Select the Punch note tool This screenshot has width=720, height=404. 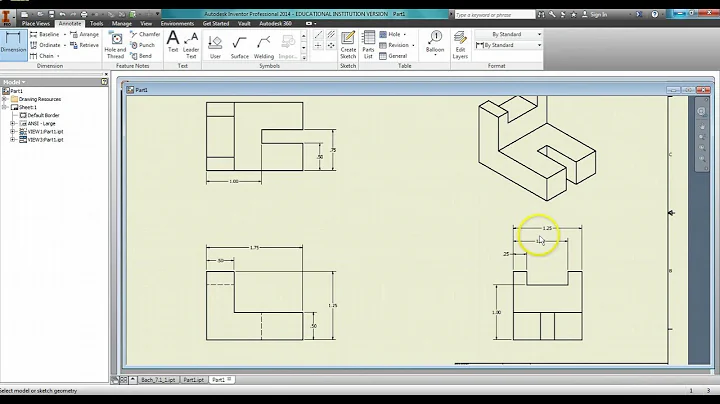[x=142, y=45]
